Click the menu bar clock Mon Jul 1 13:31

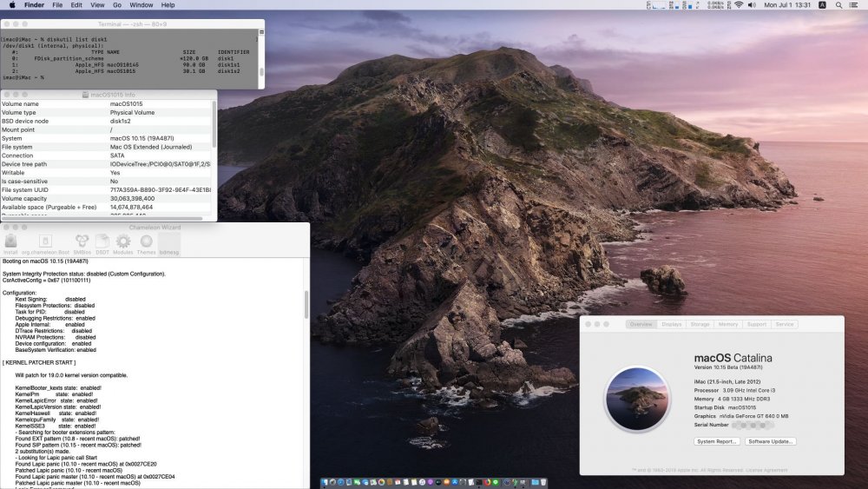pyautogui.click(x=788, y=5)
